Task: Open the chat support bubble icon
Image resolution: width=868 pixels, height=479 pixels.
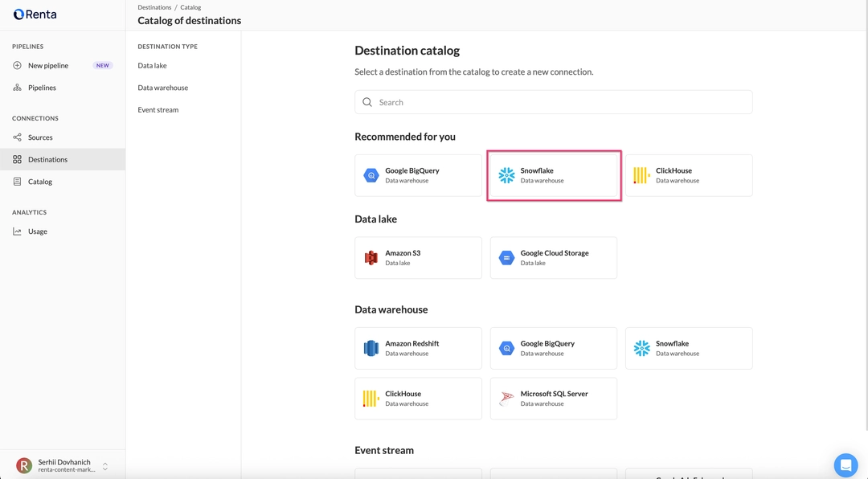Action: [845, 465]
